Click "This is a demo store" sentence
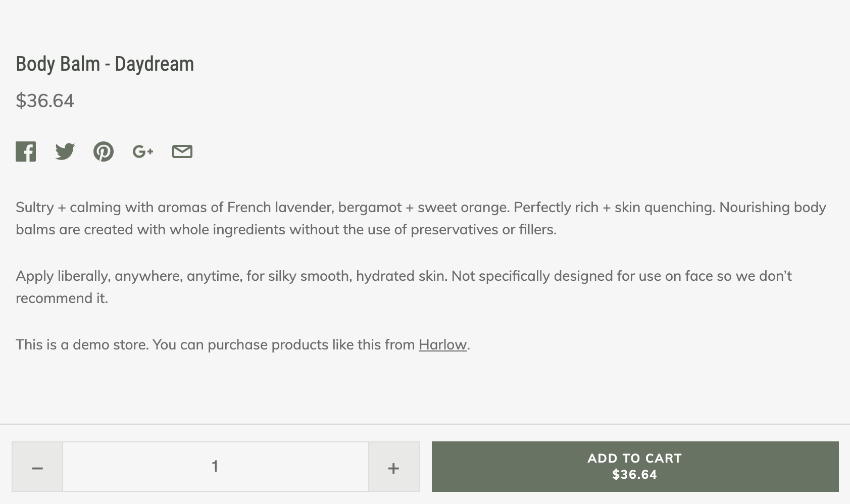This screenshot has width=850, height=504. (82, 345)
